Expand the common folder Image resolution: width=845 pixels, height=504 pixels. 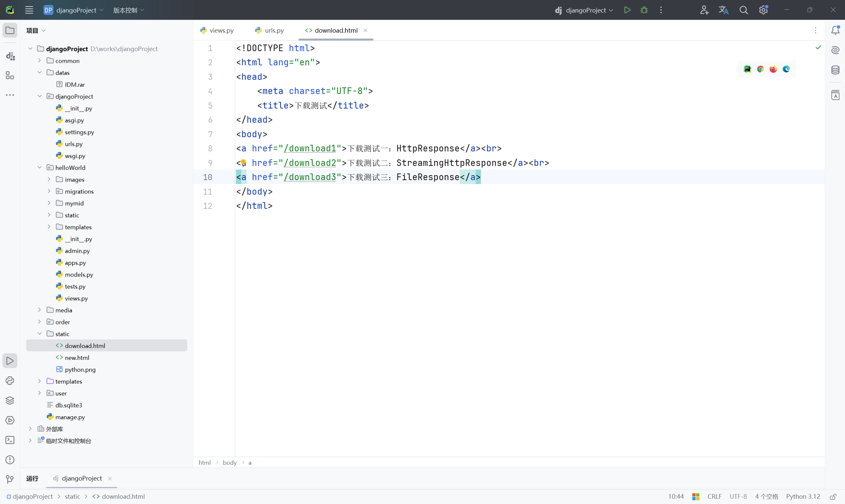tap(39, 60)
